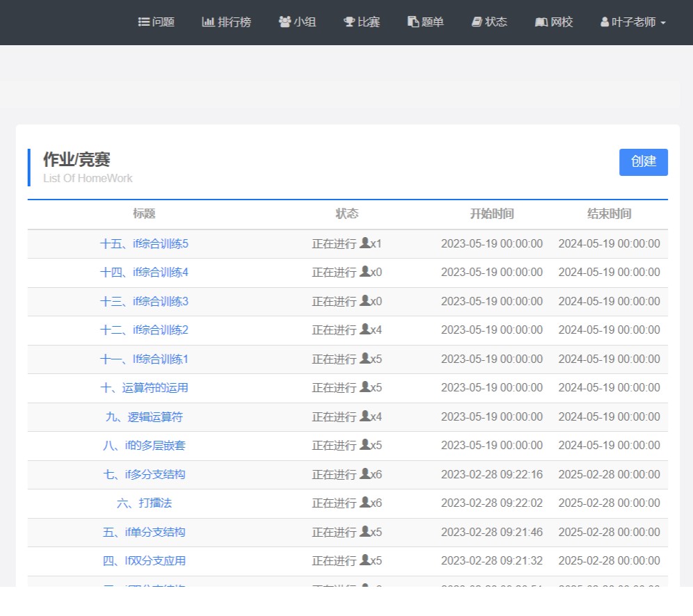Image resolution: width=693 pixels, height=616 pixels.
Task: Open homework 十三、if综合训练3
Action: (x=144, y=302)
